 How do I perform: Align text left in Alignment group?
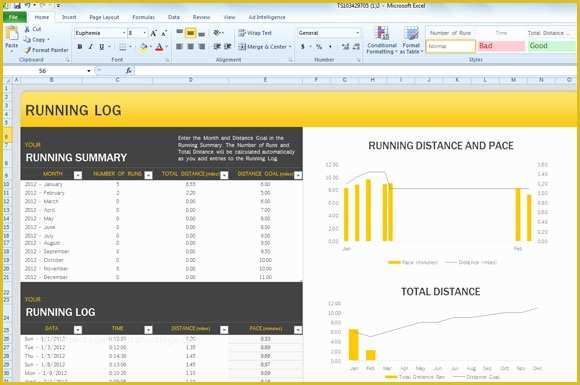tap(179, 47)
